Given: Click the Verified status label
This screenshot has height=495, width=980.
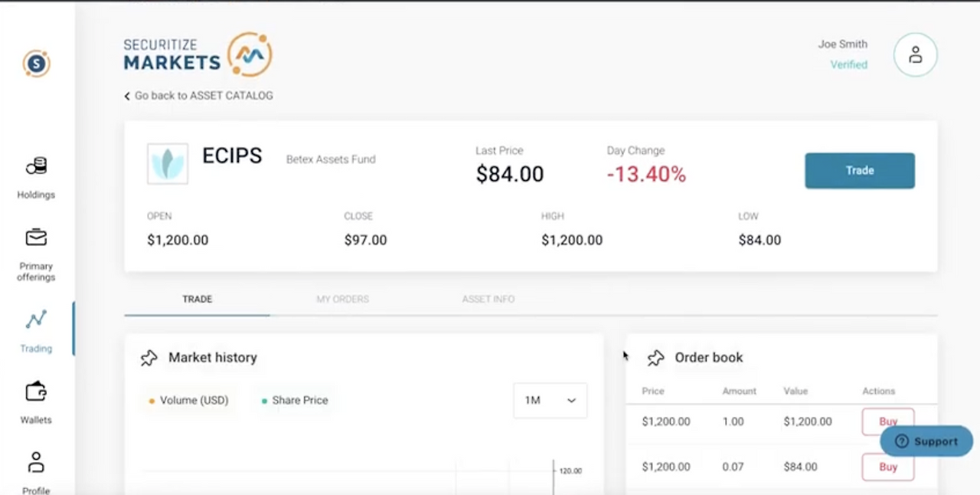Looking at the screenshot, I should click(849, 65).
